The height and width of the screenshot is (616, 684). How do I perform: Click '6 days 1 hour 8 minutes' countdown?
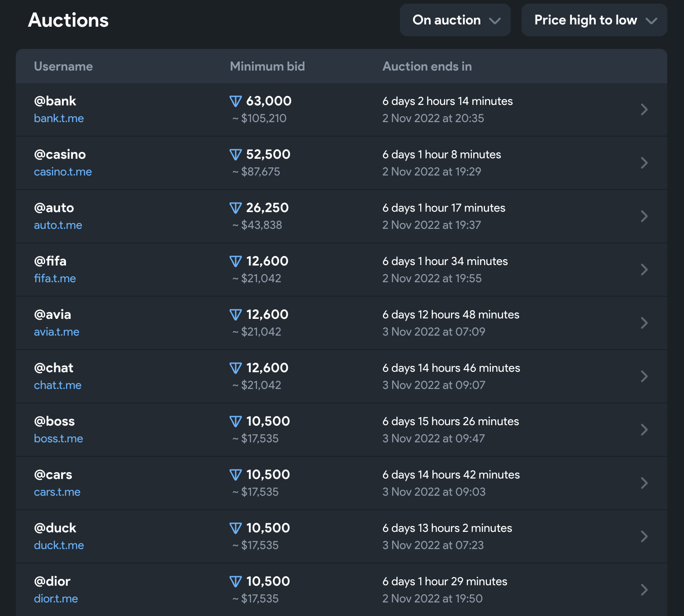point(442,155)
